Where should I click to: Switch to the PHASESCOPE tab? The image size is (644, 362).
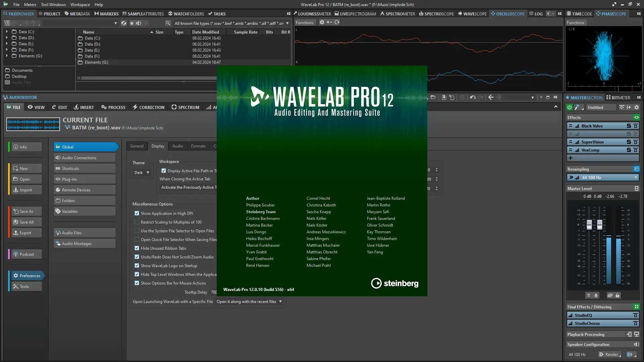coord(611,14)
